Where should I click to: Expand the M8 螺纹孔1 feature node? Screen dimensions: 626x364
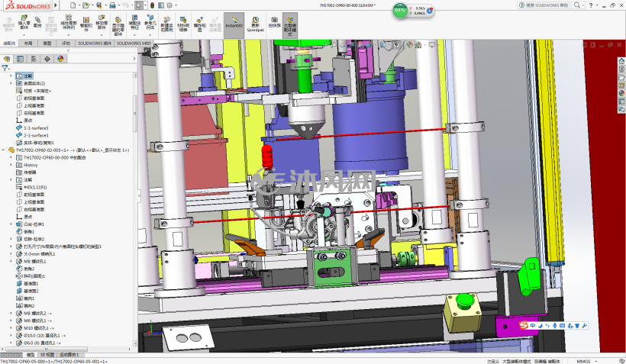[11, 261]
